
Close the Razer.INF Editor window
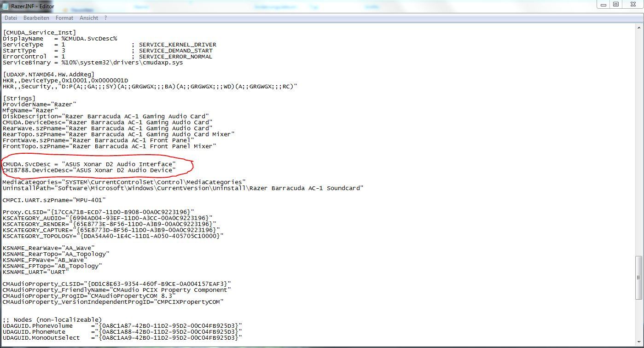point(632,5)
